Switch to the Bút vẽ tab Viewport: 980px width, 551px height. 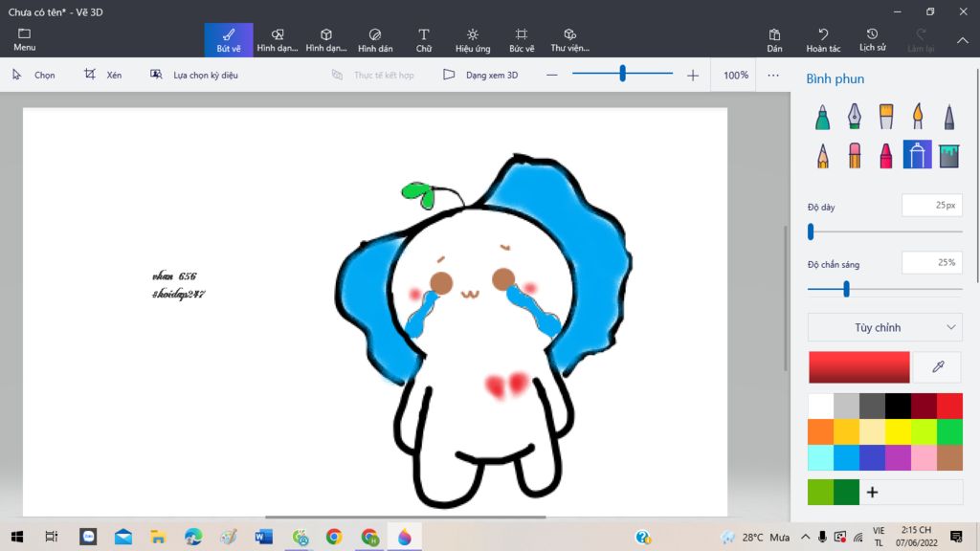click(x=229, y=40)
